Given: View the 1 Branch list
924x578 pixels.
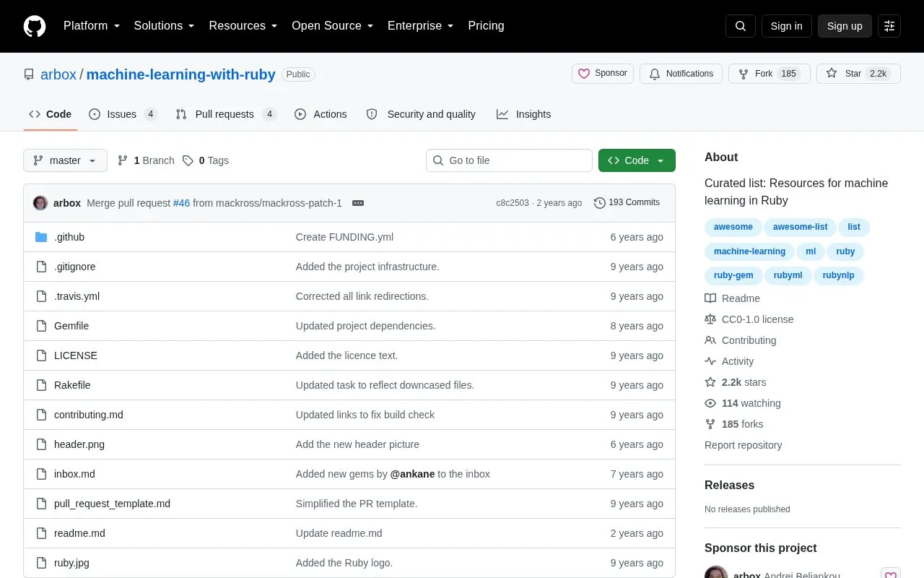Looking at the screenshot, I should [146, 160].
